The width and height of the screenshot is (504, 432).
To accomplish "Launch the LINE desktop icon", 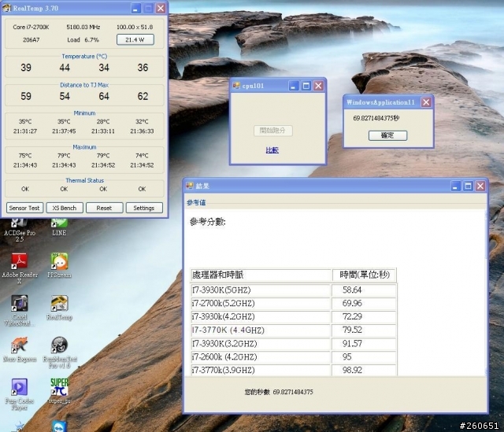I will [x=59, y=224].
